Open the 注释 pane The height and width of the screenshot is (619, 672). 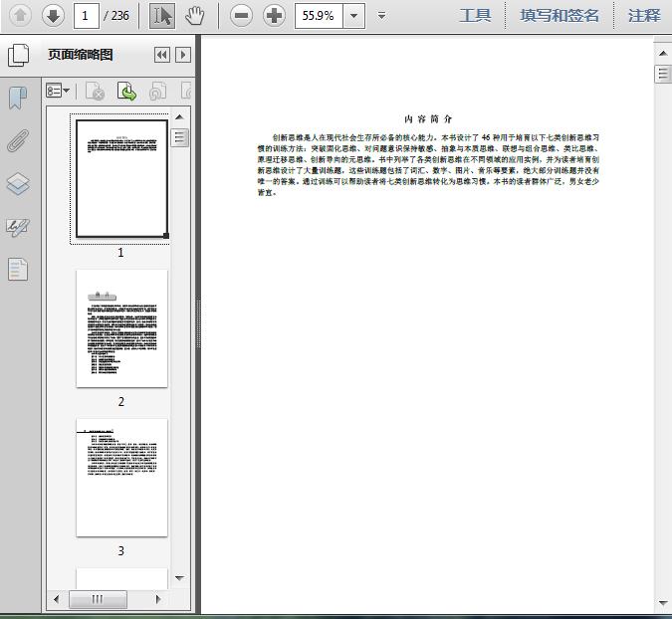[644, 15]
